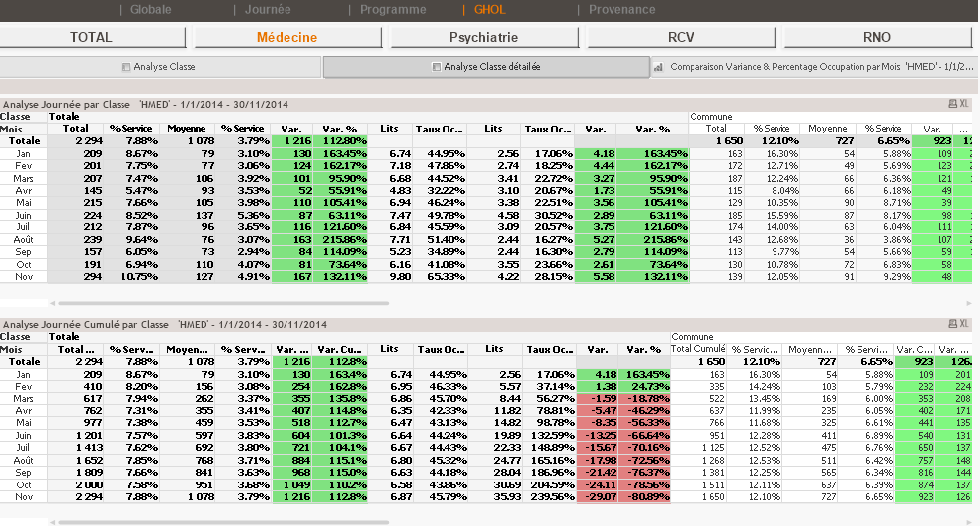The width and height of the screenshot is (980, 526).
Task: Click the 35.93 Lits value
Action: click(x=495, y=497)
